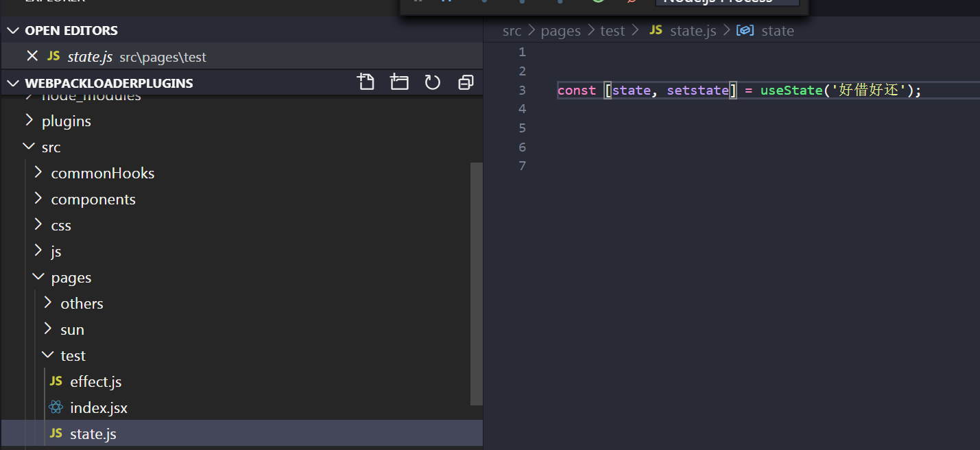Expand the css folder
The width and height of the screenshot is (980, 450).
point(241,226)
